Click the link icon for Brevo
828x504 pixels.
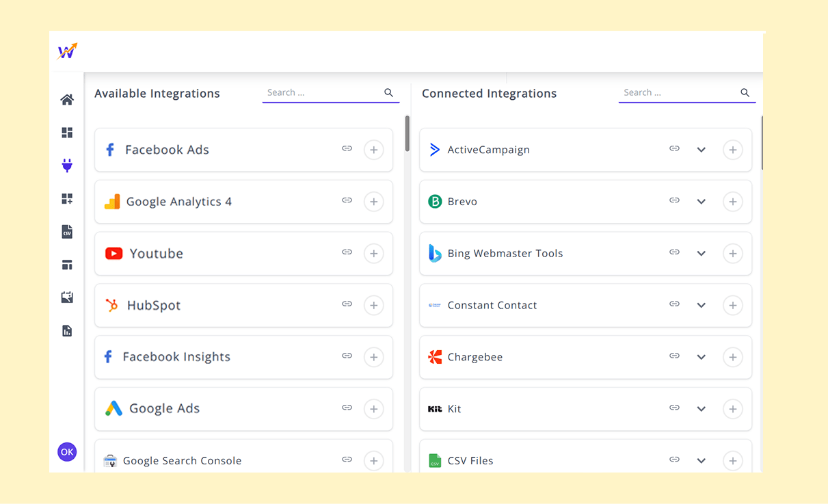(674, 201)
